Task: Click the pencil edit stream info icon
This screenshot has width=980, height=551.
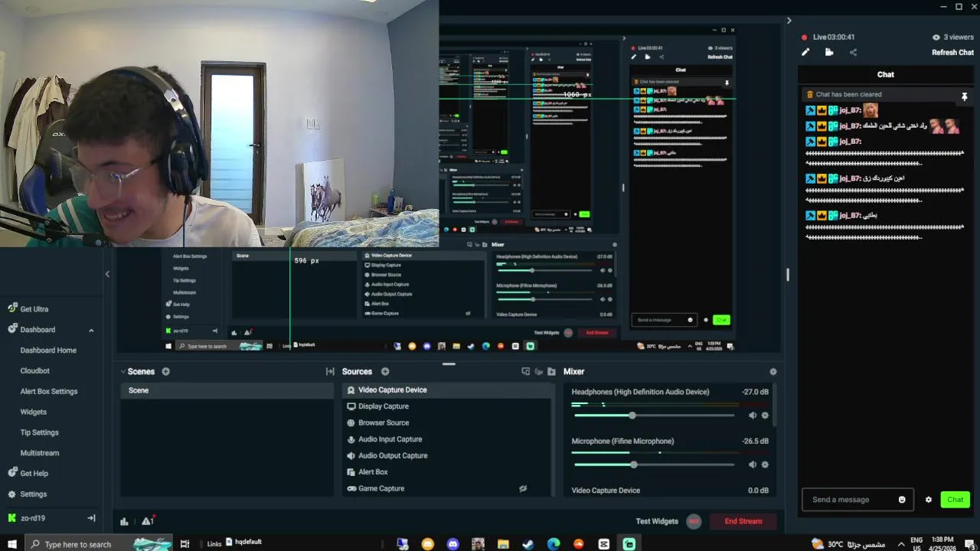Action: click(x=805, y=52)
